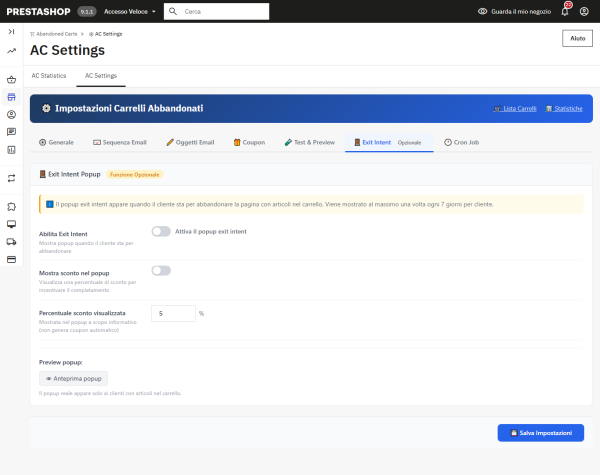Switch to Generale settings tab

[56, 142]
